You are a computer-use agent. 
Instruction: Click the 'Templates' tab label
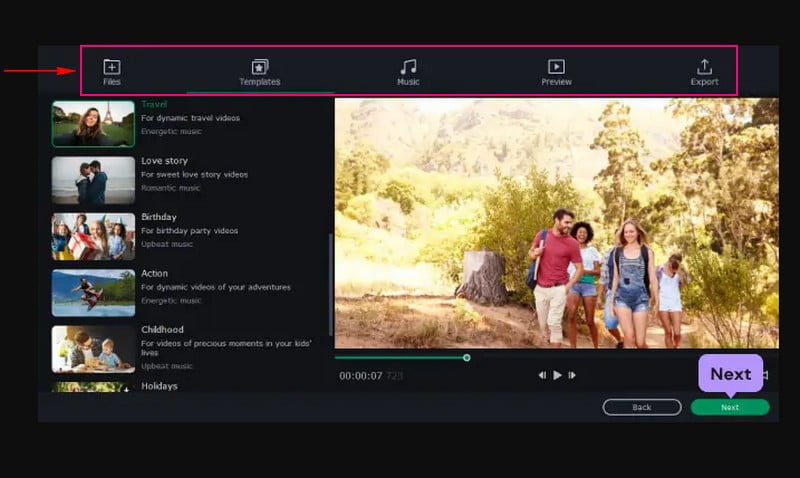(x=260, y=82)
